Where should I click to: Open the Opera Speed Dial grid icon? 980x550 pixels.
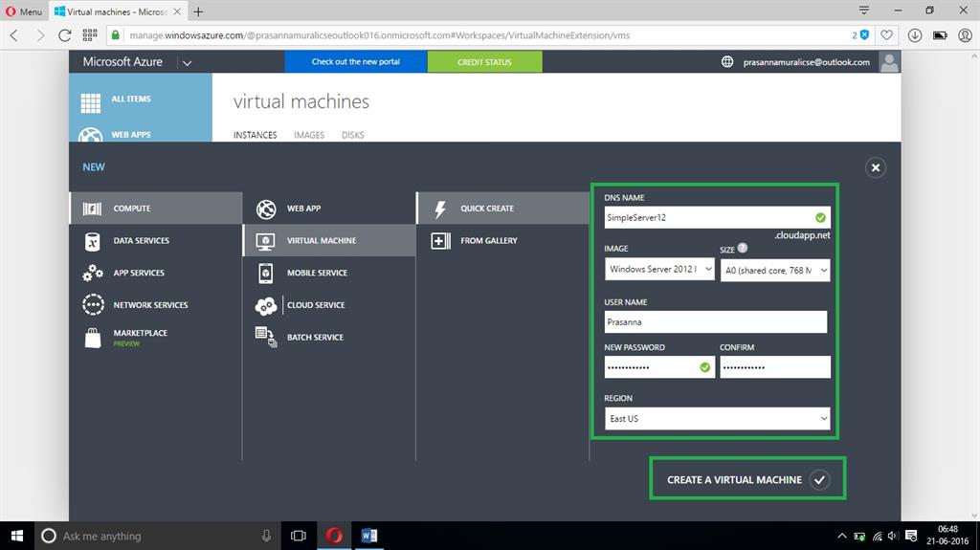(x=90, y=35)
